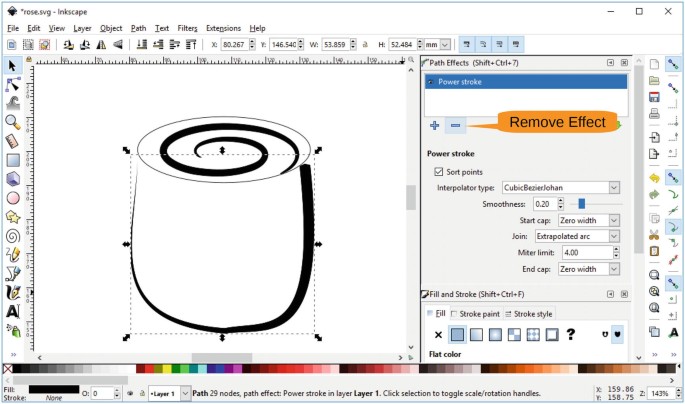Click the minus icon to remove effect
685x404 pixels.
click(455, 125)
